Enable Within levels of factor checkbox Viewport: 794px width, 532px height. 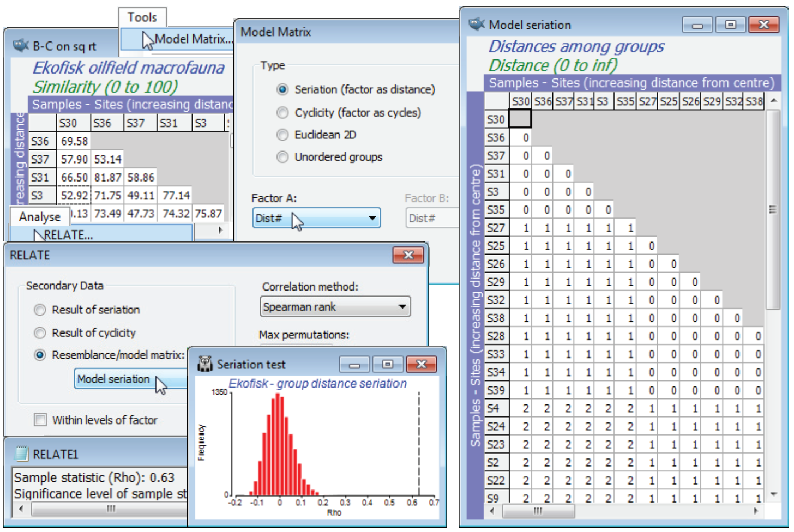(40, 420)
